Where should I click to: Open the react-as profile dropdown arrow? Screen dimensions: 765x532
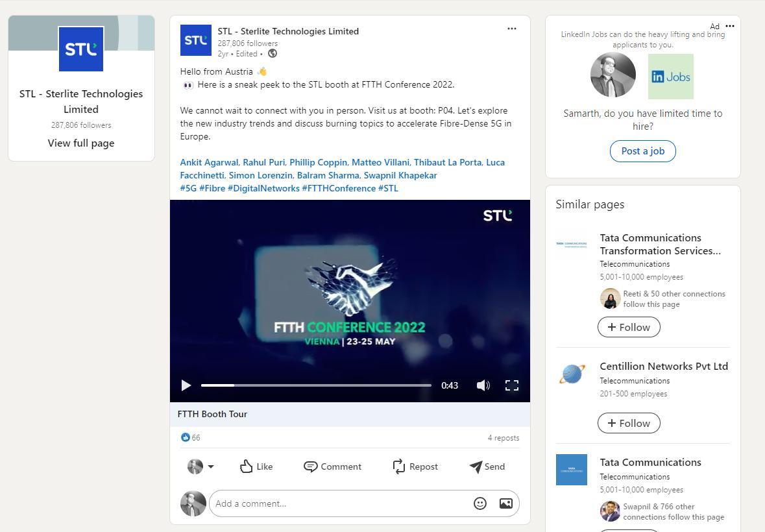[211, 466]
